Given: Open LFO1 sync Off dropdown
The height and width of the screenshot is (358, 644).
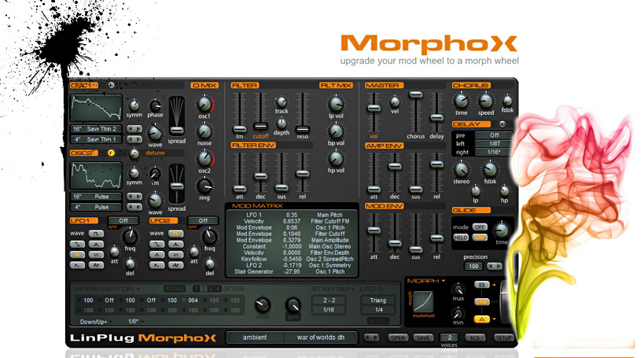Looking at the screenshot, I should 123,221.
